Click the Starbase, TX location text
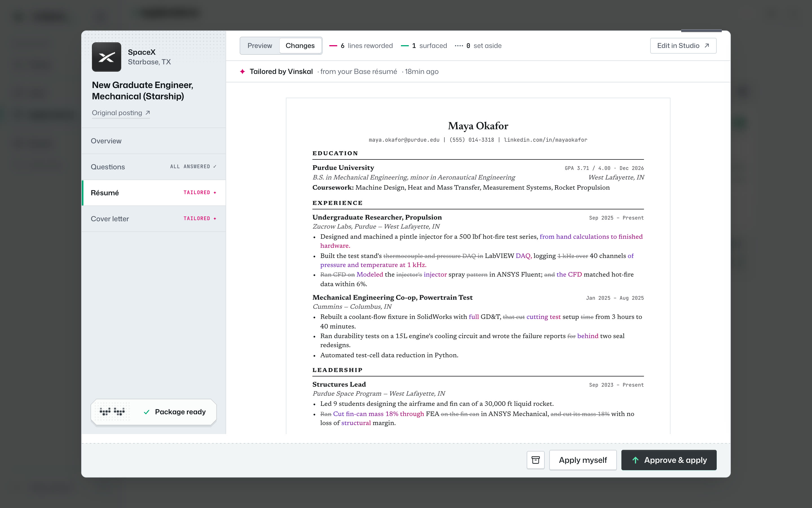812x508 pixels. [149, 62]
